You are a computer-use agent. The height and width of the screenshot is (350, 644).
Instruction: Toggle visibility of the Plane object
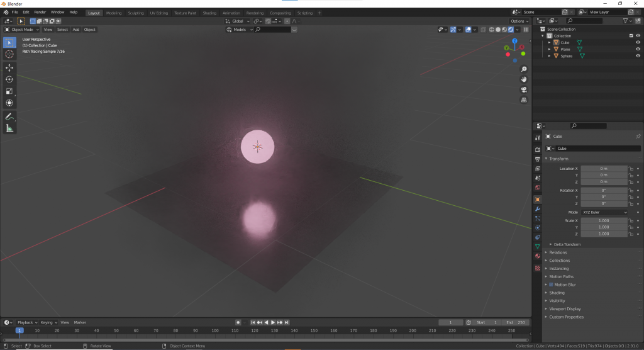(x=638, y=49)
